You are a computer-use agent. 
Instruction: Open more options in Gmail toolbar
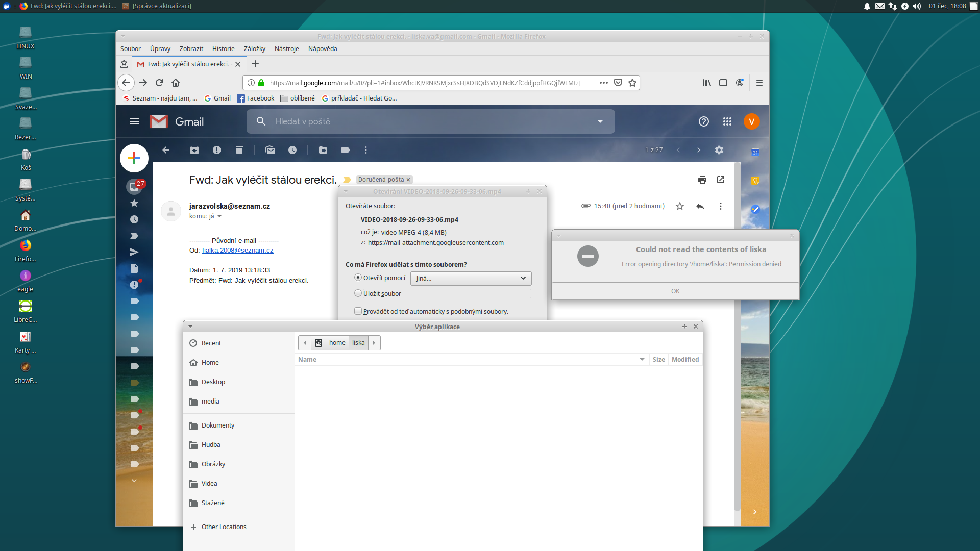(366, 150)
